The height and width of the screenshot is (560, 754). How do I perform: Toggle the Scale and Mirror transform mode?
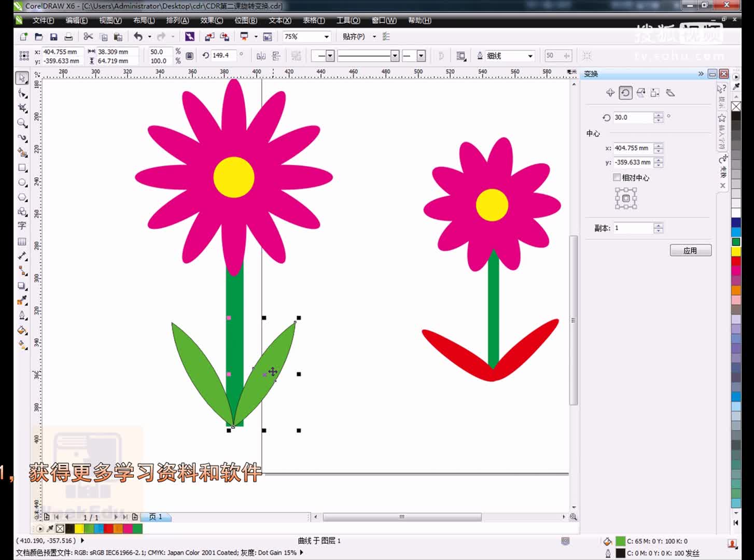click(x=640, y=92)
